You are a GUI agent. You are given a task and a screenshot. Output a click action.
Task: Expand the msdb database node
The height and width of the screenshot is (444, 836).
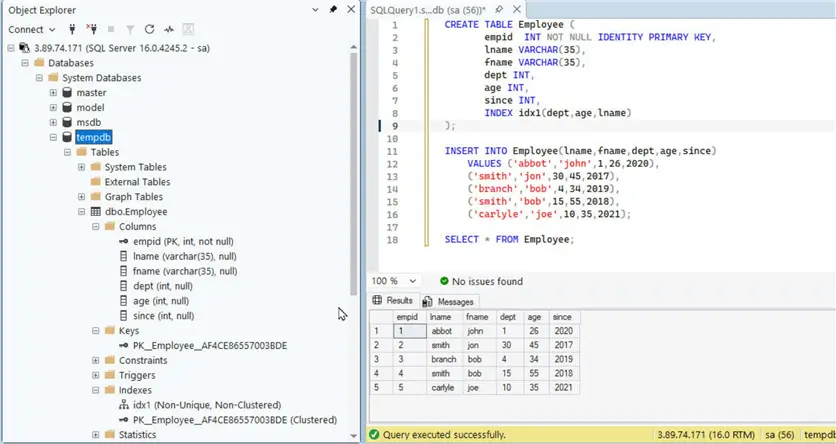(53, 123)
